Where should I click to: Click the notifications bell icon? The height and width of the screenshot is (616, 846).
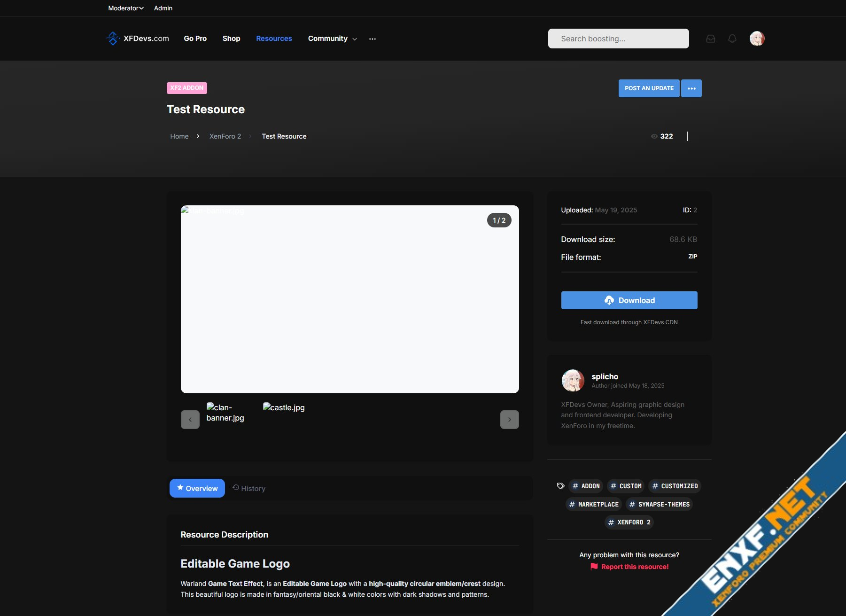click(x=732, y=39)
